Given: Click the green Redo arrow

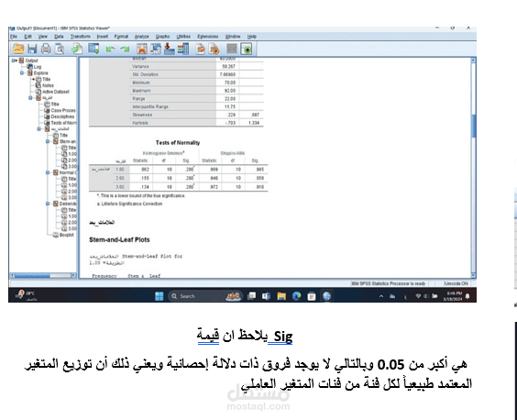Looking at the screenshot, I should click(x=125, y=50).
